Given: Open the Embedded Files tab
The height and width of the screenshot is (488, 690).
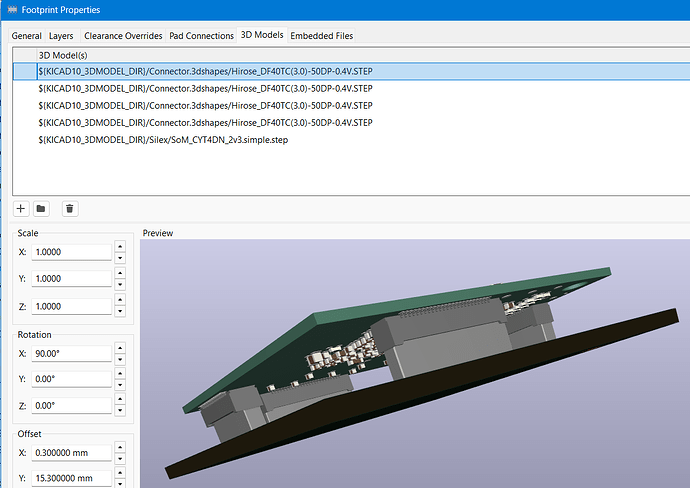Looking at the screenshot, I should pos(322,36).
